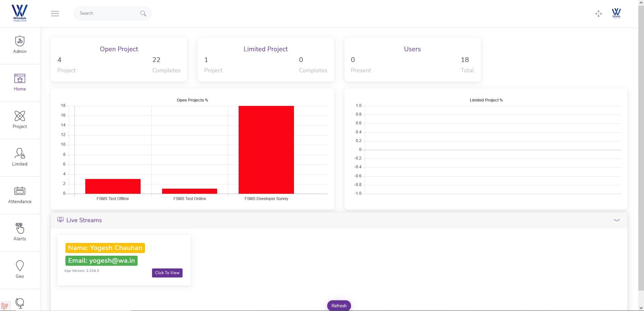
Task: Click the search magnifier icon
Action: (143, 13)
